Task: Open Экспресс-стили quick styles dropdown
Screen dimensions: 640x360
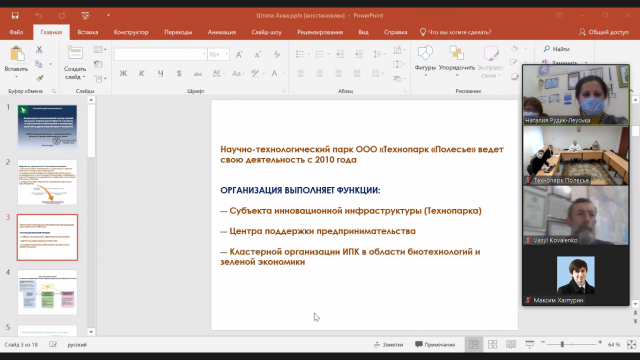Action: pyautogui.click(x=491, y=61)
